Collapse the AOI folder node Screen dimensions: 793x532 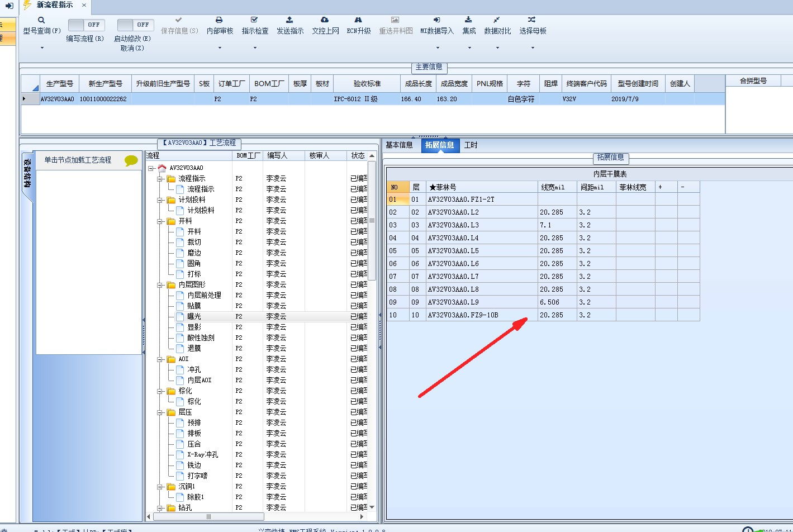pos(160,359)
